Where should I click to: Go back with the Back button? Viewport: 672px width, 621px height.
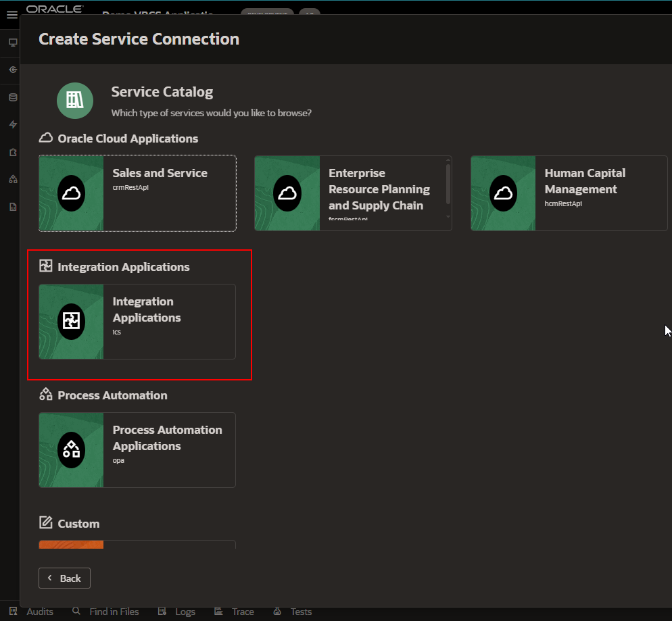coord(64,578)
